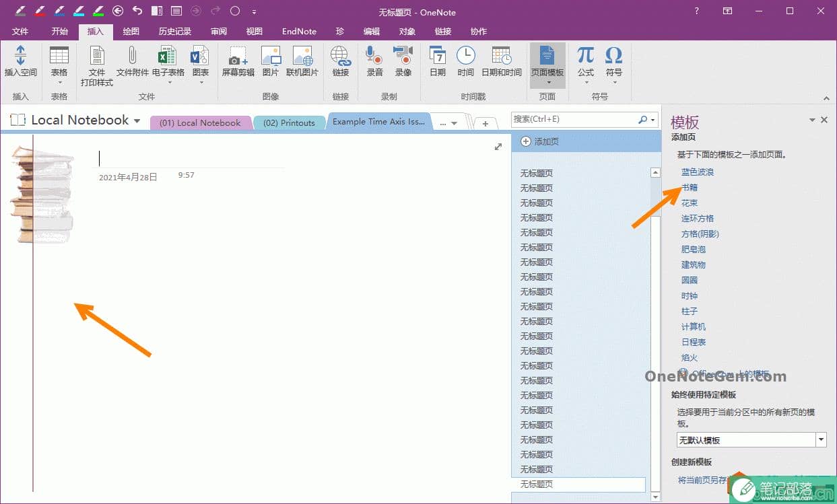The width and height of the screenshot is (837, 504).
Task: Dock OneNote to the desktop
Action: 157,11
